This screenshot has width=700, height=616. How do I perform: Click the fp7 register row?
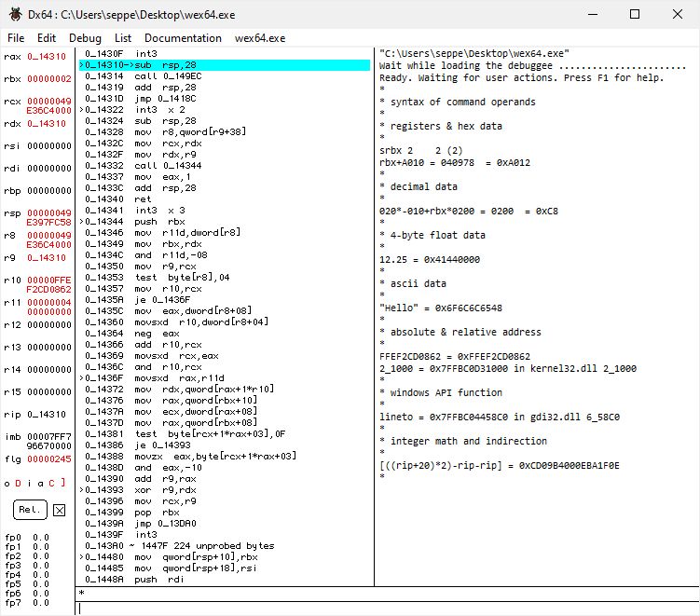(x=27, y=603)
